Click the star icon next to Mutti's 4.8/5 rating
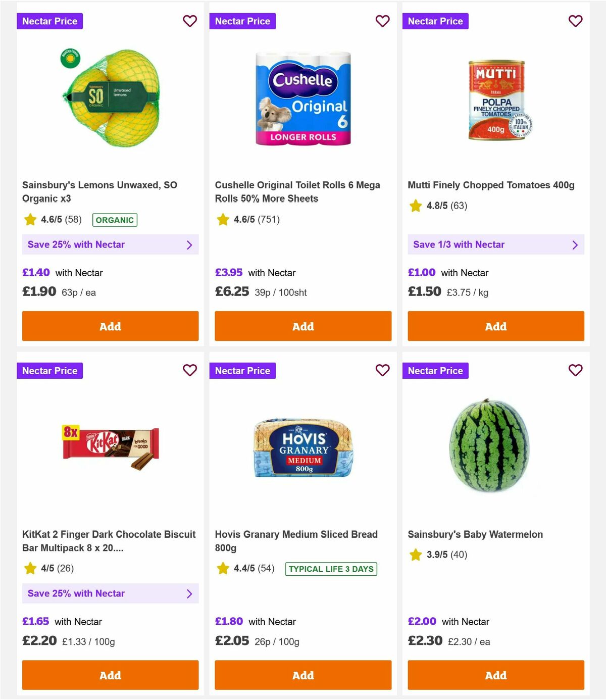This screenshot has width=606, height=700. click(416, 206)
